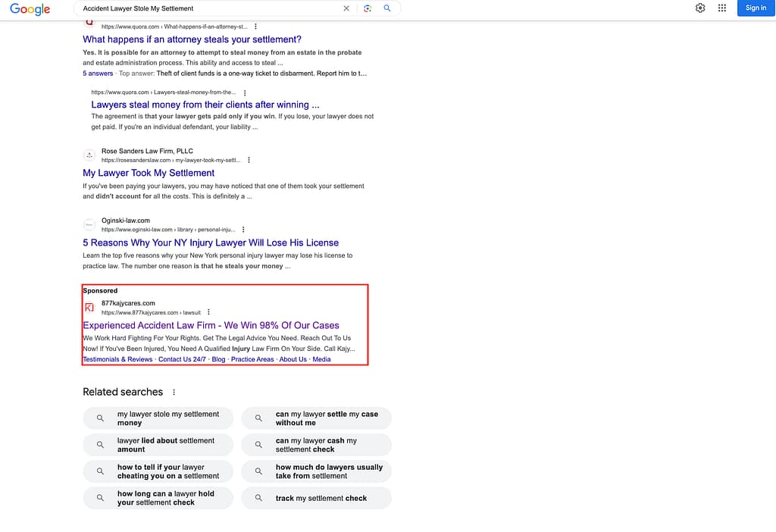Open three-dot menu for Oginski-law result
The image size is (776, 532).
pyautogui.click(x=243, y=230)
